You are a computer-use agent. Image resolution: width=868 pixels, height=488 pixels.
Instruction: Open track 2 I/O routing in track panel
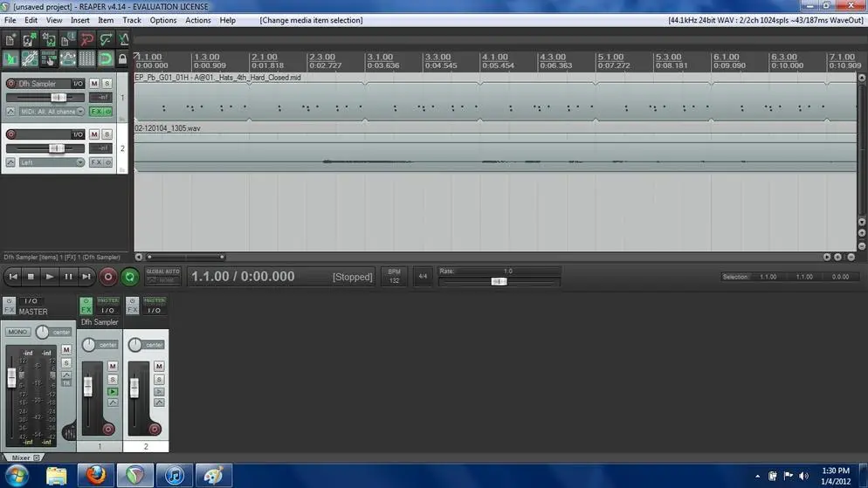[78, 134]
